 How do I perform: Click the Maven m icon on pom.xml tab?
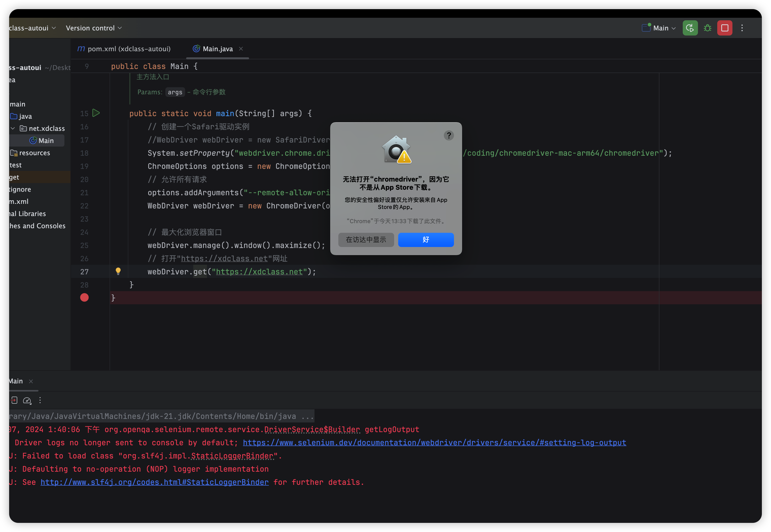[x=81, y=49]
